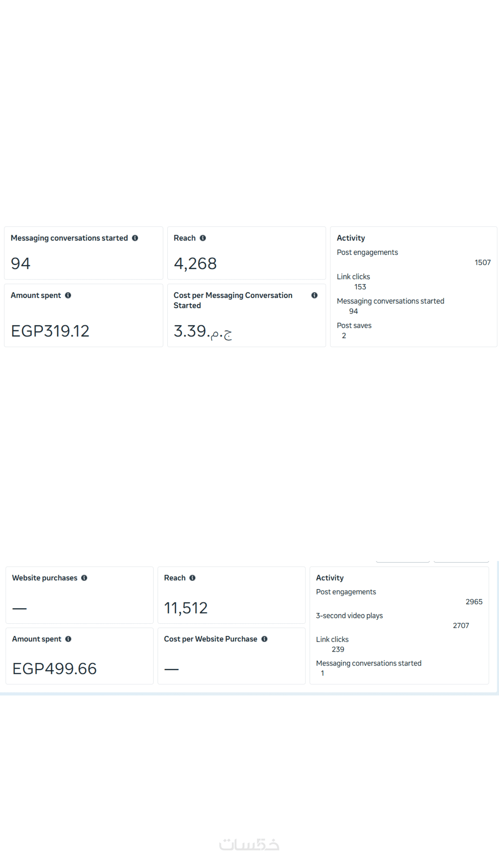Click the 1507 post engagements count
Image resolution: width=499 pixels, height=868 pixels.
pyautogui.click(x=482, y=262)
